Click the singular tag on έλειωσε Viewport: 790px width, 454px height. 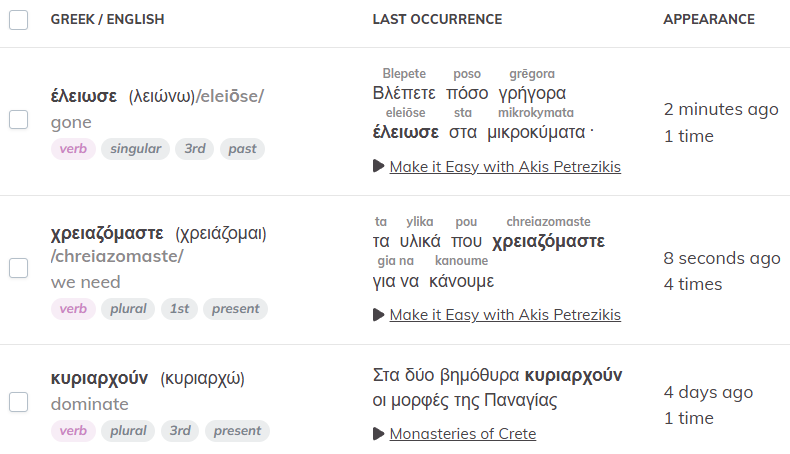point(136,149)
